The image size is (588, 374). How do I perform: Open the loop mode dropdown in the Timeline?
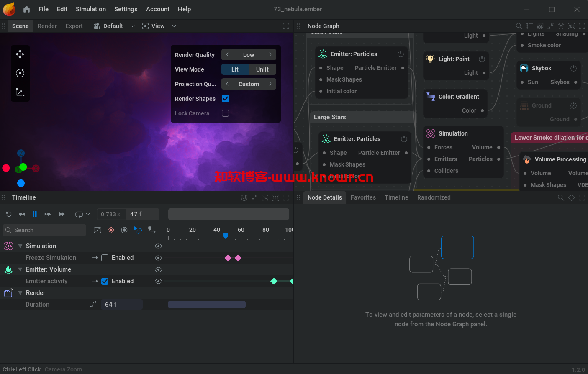pyautogui.click(x=87, y=214)
